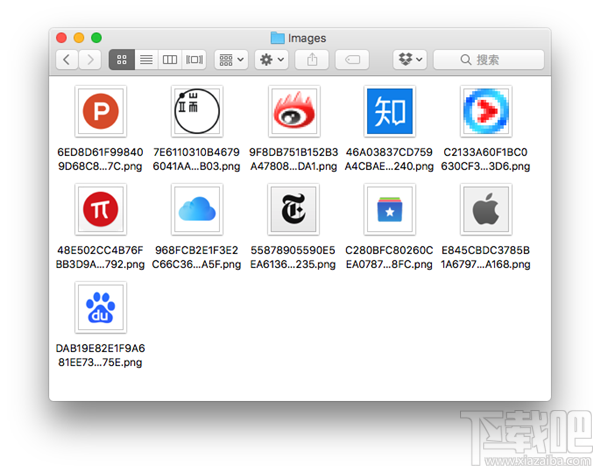Select the Apple logo thumbnail
600x471 pixels.
point(486,209)
